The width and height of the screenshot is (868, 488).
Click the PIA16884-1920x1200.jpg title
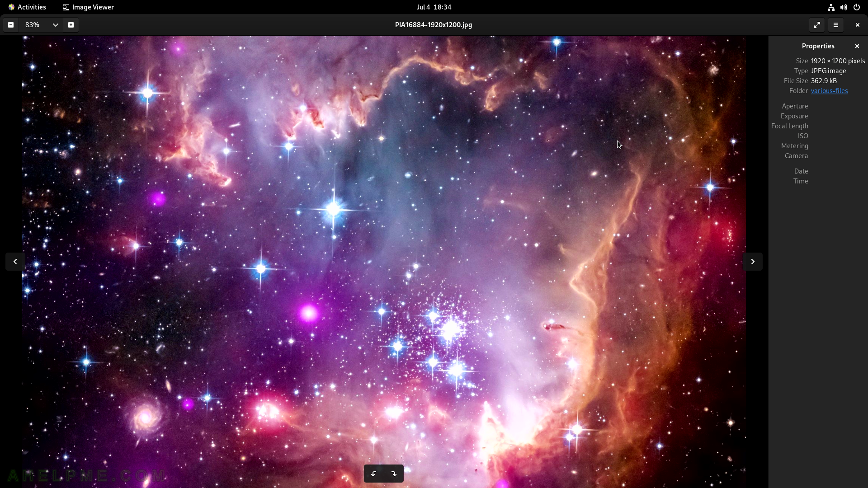pyautogui.click(x=434, y=25)
